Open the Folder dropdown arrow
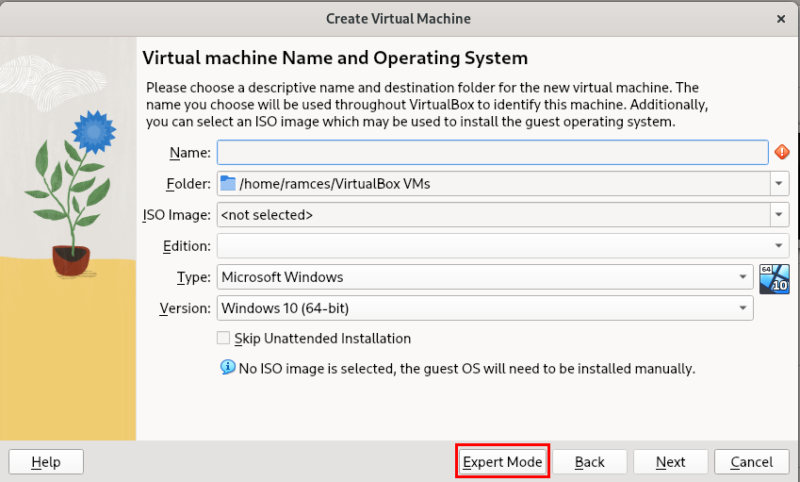The width and height of the screenshot is (800, 482). (779, 184)
